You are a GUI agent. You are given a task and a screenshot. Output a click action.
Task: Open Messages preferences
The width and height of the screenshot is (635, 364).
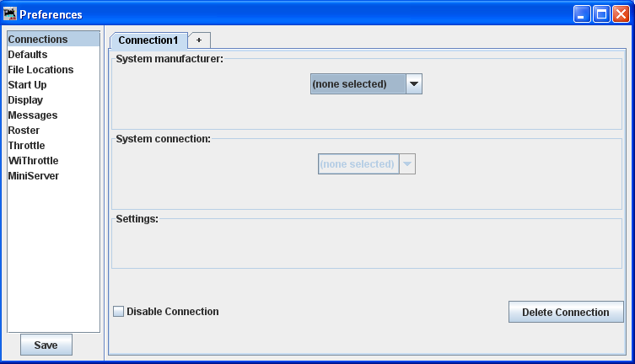[x=33, y=115]
